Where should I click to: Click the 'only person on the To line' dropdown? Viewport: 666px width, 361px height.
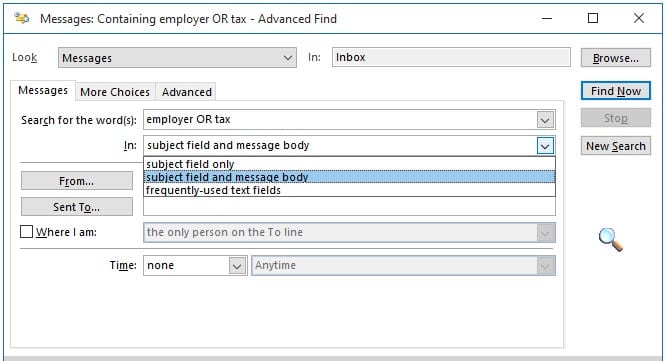[x=349, y=232]
